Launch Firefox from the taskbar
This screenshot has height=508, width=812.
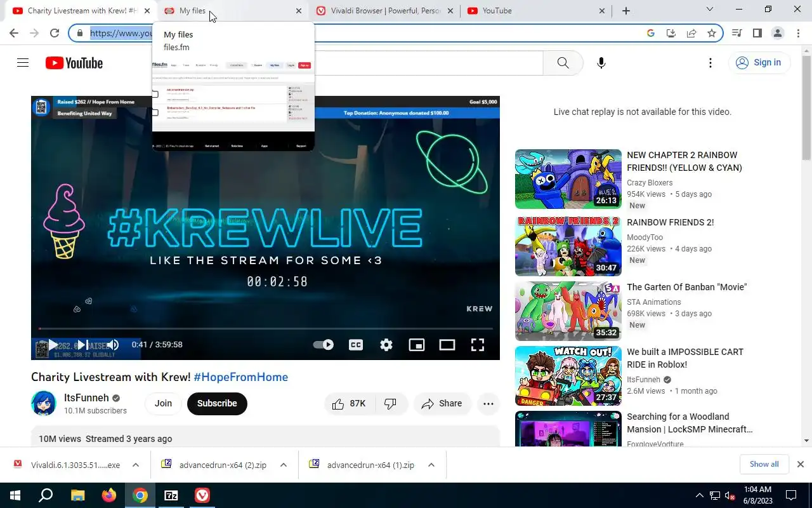pos(108,495)
